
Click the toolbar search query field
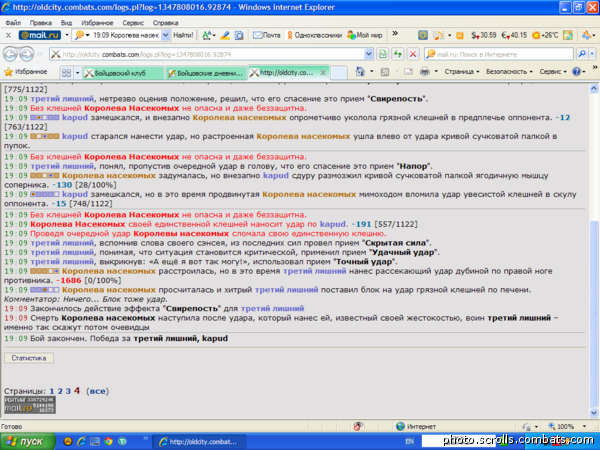pos(122,35)
